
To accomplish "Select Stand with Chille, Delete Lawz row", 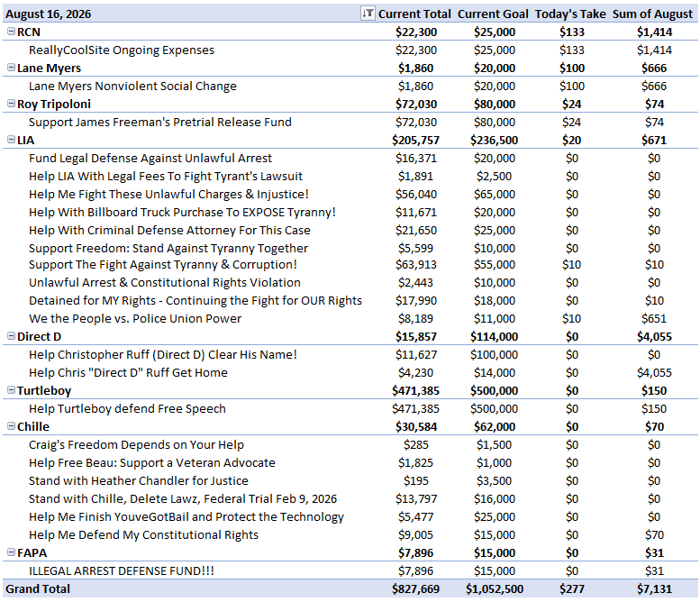I will (183, 499).
